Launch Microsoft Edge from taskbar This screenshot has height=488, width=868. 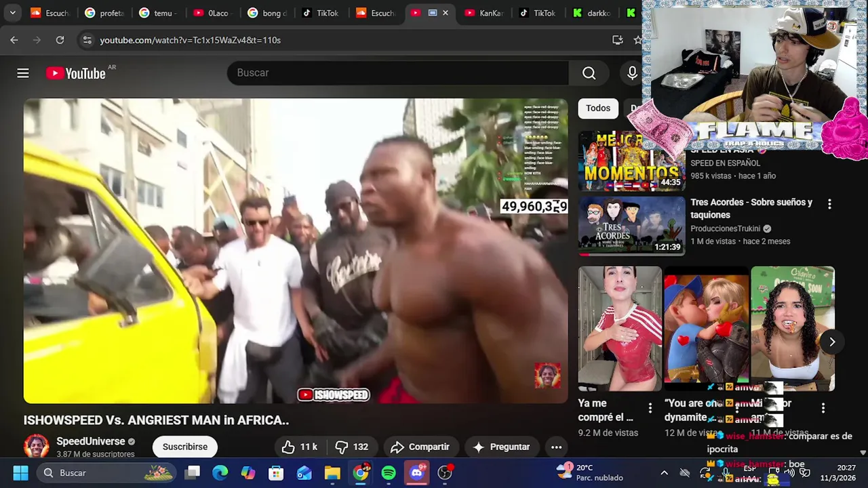[220, 472]
